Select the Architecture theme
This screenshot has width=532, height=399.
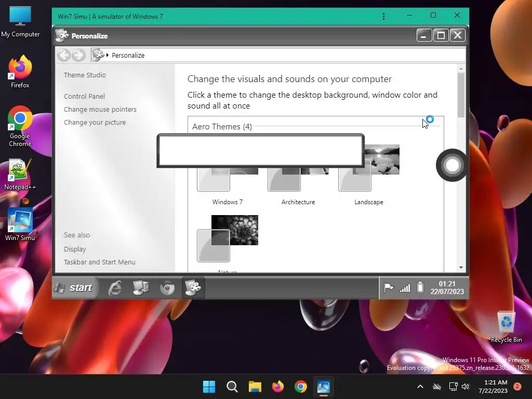298,185
